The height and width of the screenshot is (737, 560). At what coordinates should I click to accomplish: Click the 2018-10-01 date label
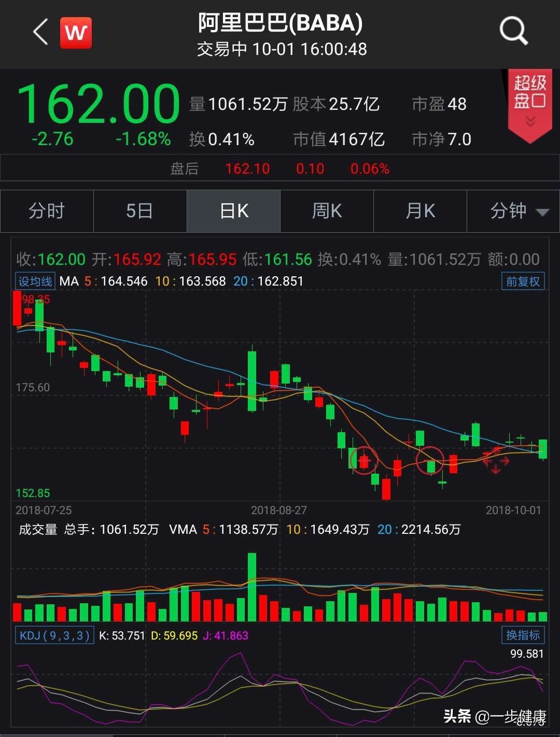pos(513,510)
